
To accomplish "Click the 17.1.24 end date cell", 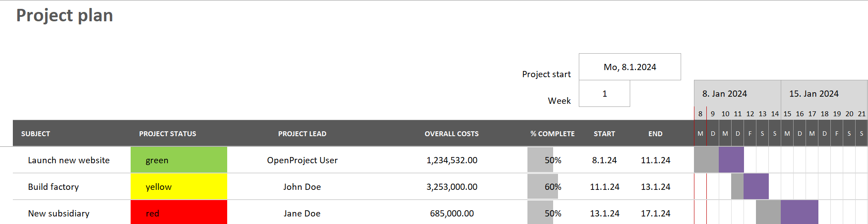I will (x=655, y=213).
